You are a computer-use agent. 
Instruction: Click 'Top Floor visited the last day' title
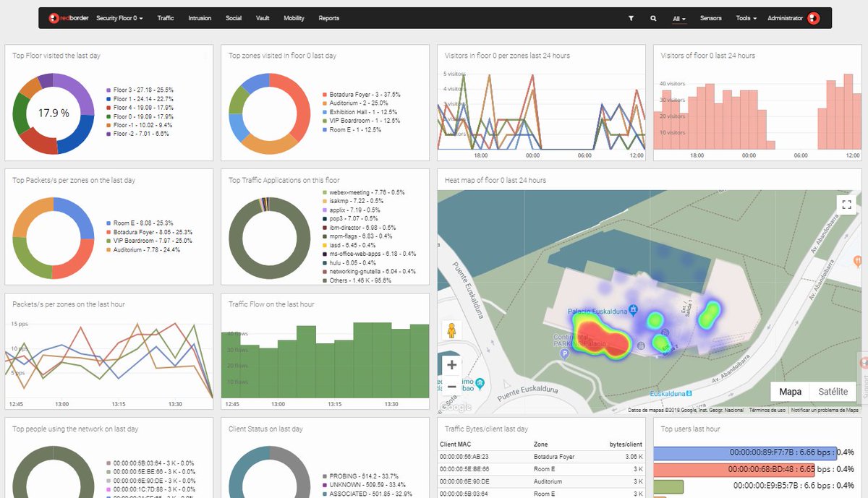coord(56,56)
